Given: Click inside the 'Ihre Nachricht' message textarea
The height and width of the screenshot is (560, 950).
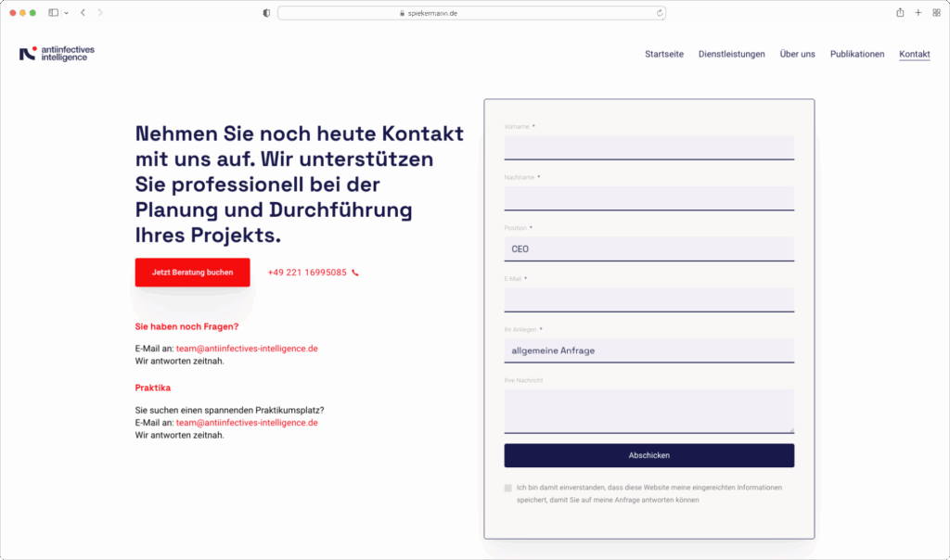Looking at the screenshot, I should [648, 408].
